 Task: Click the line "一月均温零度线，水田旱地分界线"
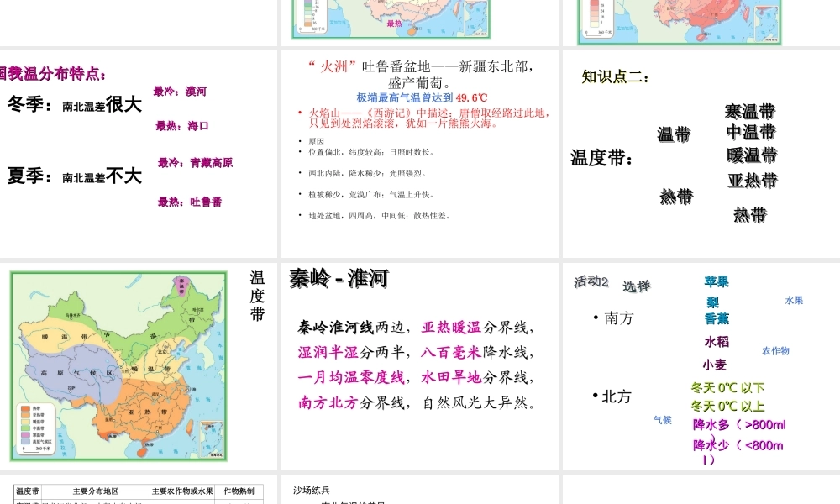pyautogui.click(x=417, y=378)
